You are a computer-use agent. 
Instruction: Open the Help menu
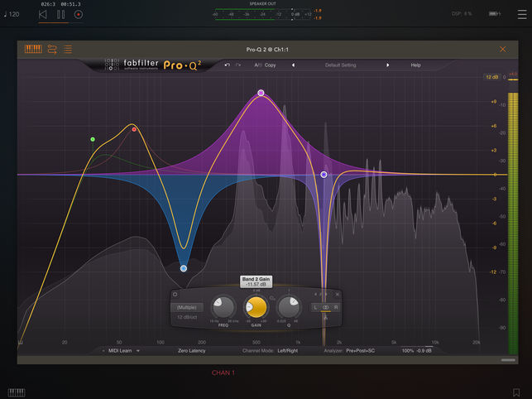tap(415, 65)
